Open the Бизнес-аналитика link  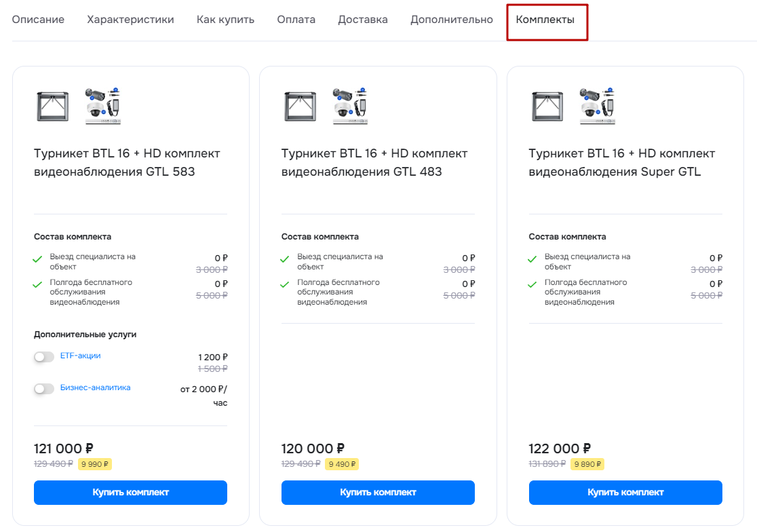click(95, 387)
